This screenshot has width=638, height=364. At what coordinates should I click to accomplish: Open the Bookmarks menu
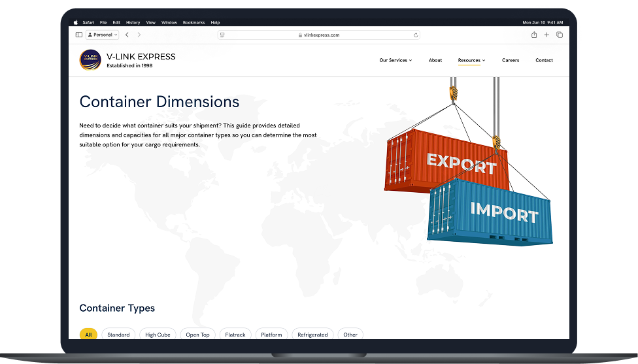click(x=193, y=22)
